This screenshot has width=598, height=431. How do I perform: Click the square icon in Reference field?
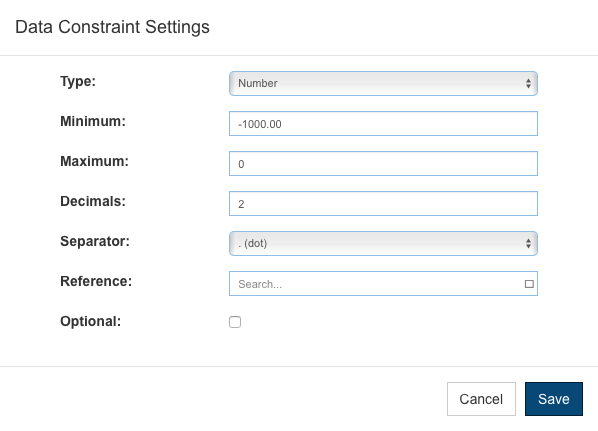point(529,284)
